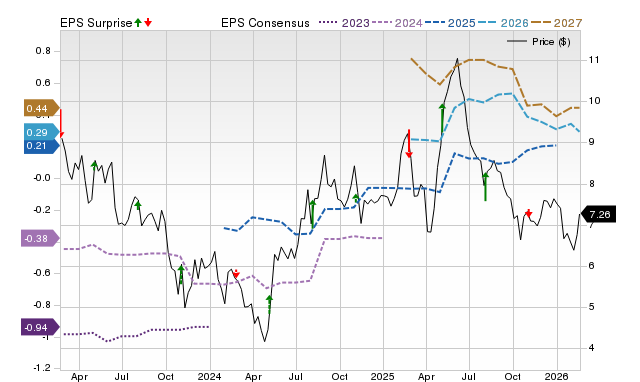Click the 0.29 light blue value tag
Image resolution: width=640 pixels, height=382 pixels.
42,132
